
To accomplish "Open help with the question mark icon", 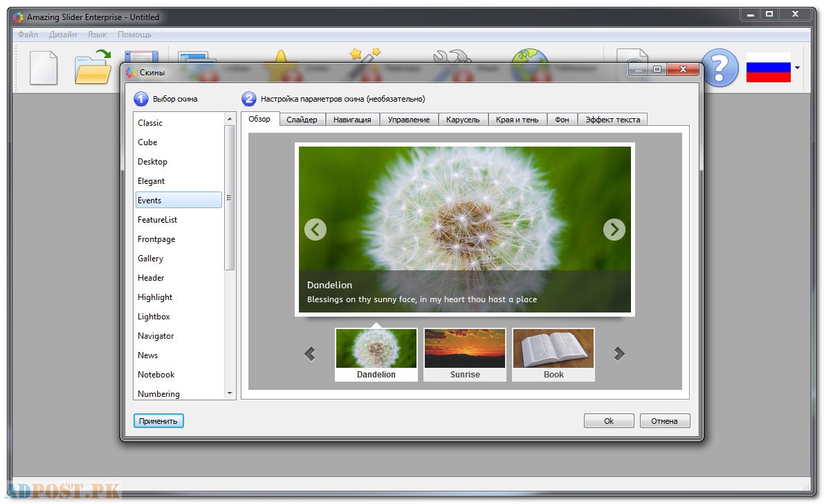I will (x=720, y=68).
